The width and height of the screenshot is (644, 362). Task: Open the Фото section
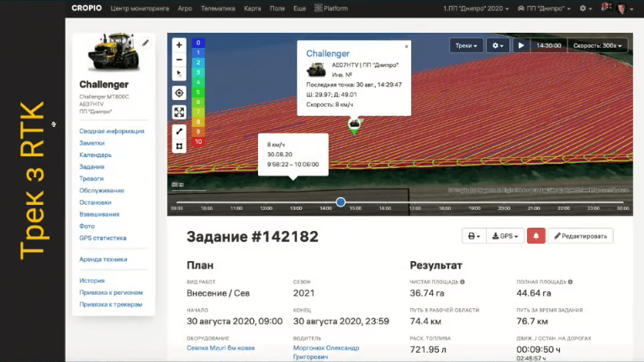[x=87, y=227]
